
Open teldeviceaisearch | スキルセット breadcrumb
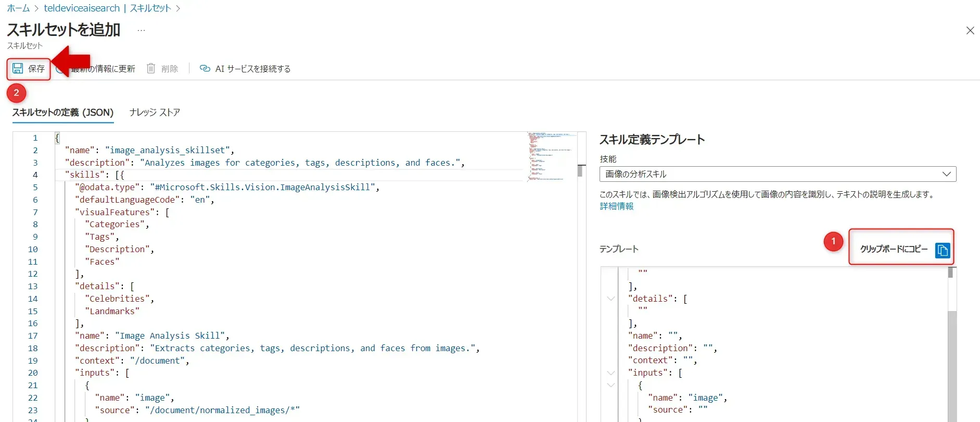[107, 8]
